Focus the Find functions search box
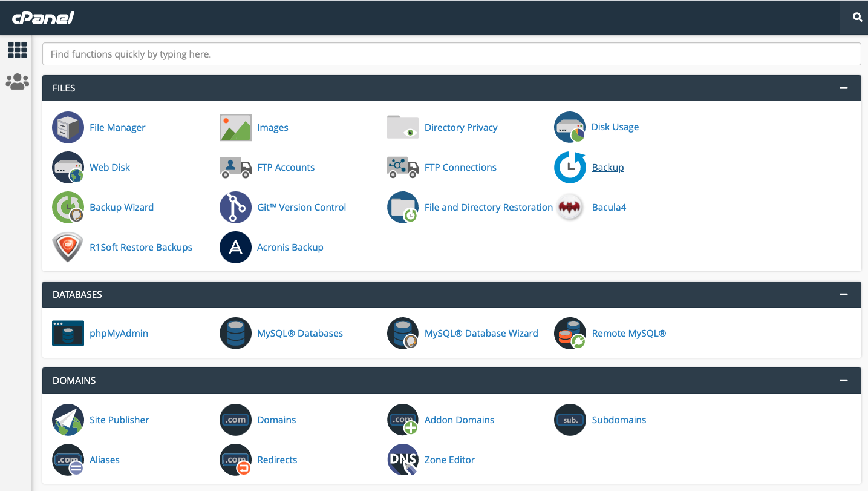This screenshot has width=868, height=491. click(x=451, y=54)
